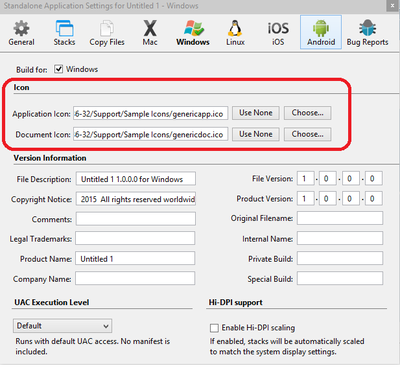Enable Hi-DPI scaling checkbox

(x=214, y=328)
